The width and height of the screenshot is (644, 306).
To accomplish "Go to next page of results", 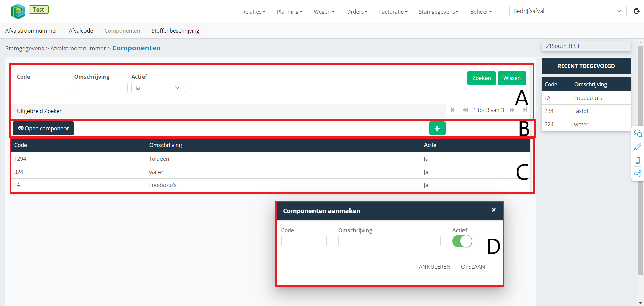I will [512, 110].
